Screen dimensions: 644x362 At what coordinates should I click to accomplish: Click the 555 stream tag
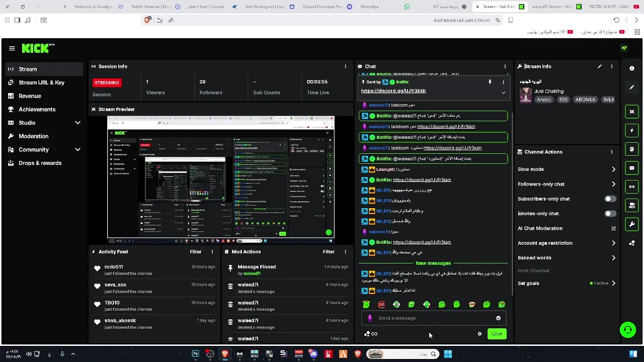563,100
